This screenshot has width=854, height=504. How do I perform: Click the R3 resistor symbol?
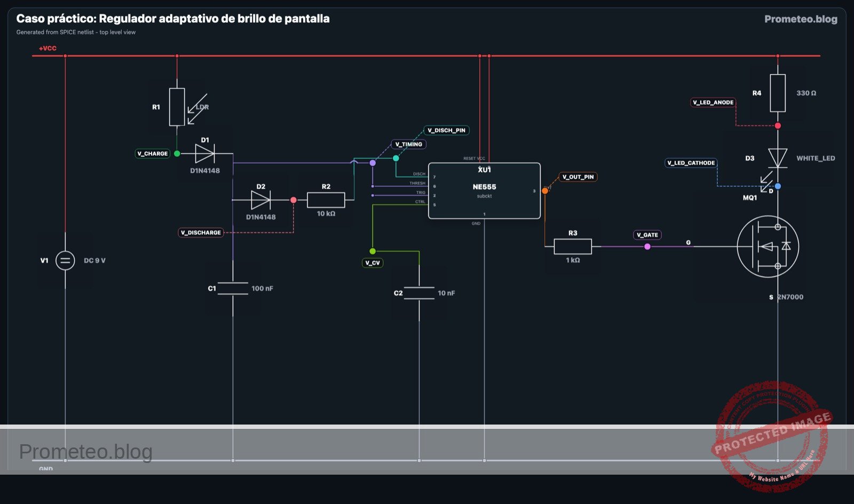click(x=573, y=246)
